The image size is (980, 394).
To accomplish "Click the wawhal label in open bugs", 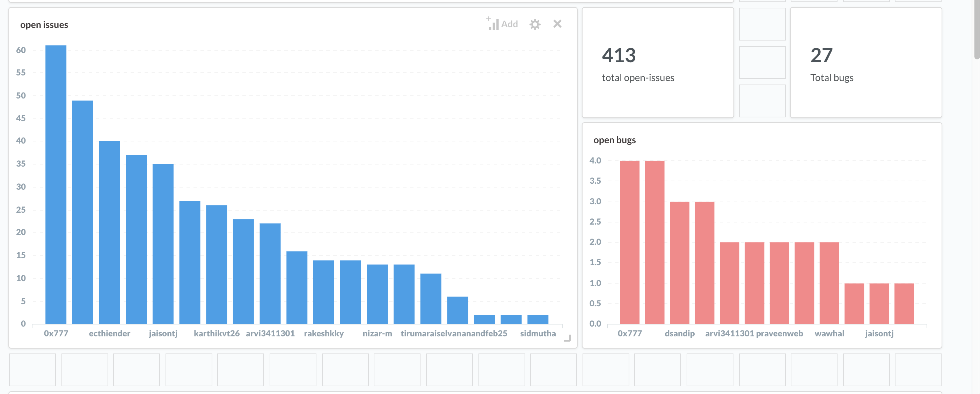I will 829,334.
